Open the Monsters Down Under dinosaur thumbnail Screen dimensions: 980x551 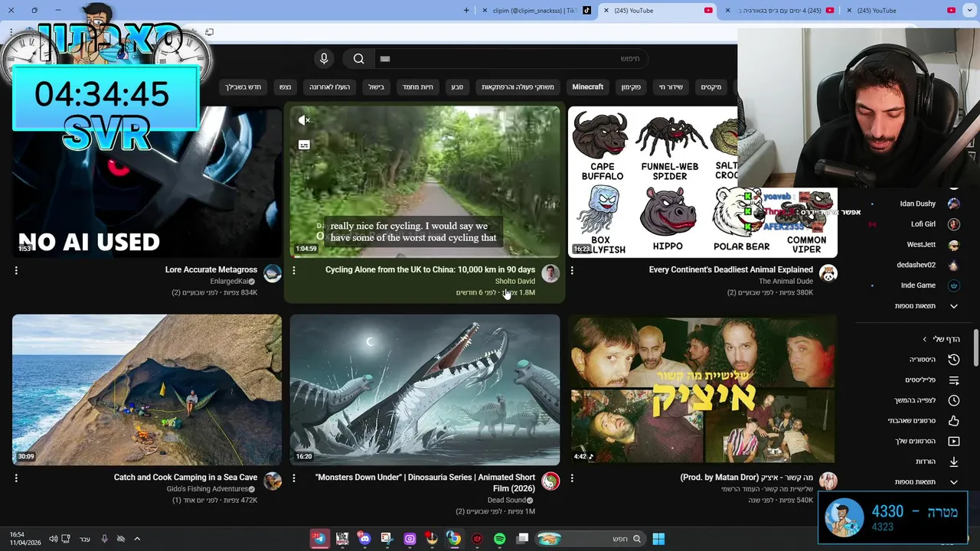coord(425,390)
